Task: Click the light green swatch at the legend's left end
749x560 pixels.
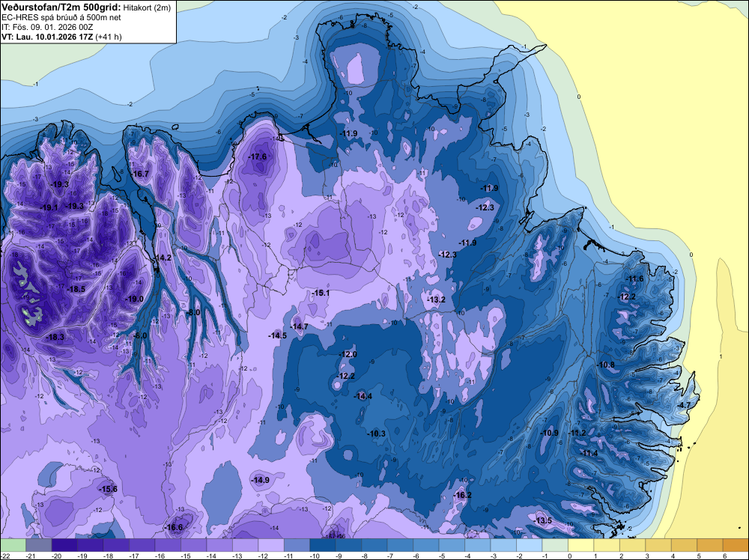Action: tap(13, 545)
